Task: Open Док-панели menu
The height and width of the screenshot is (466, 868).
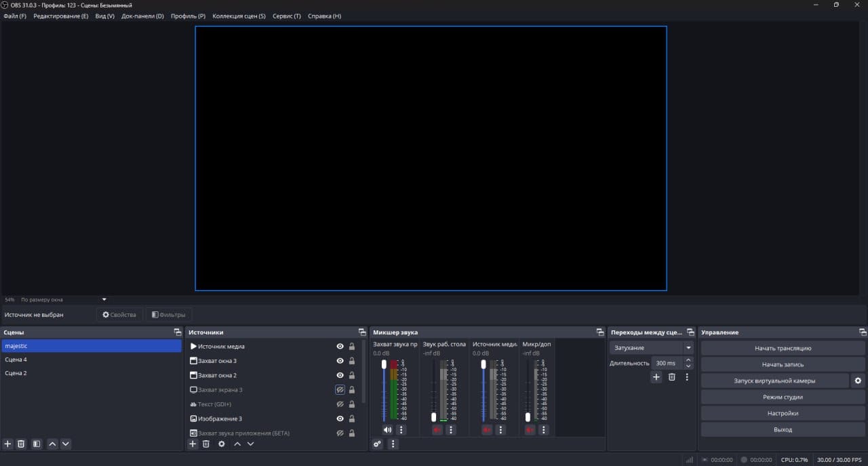Action: click(x=142, y=16)
